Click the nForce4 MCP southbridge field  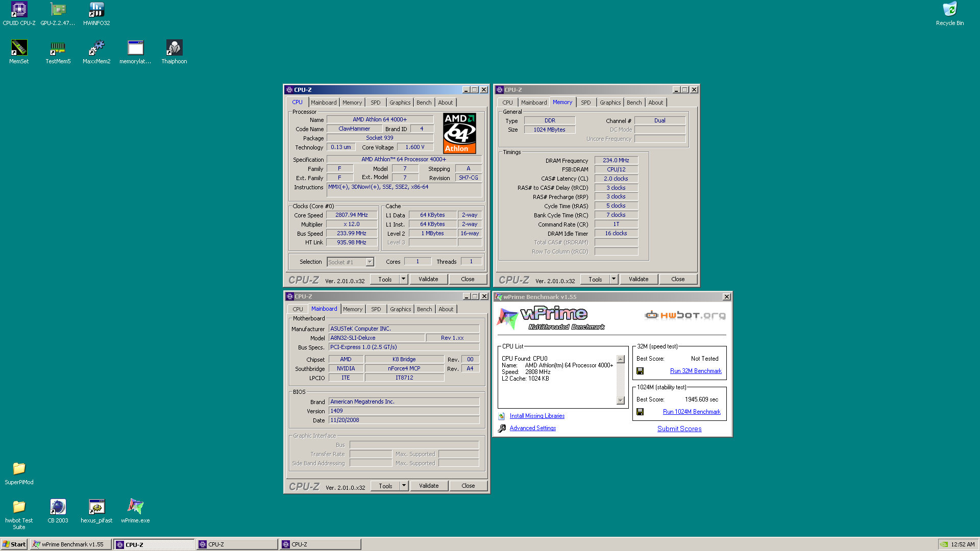tap(404, 368)
